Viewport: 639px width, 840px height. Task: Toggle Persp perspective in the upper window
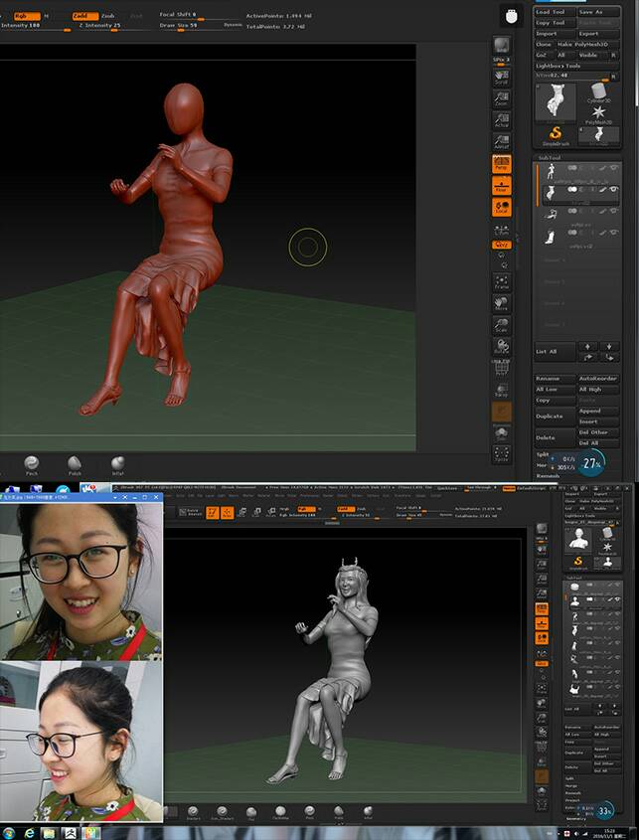pos(502,164)
